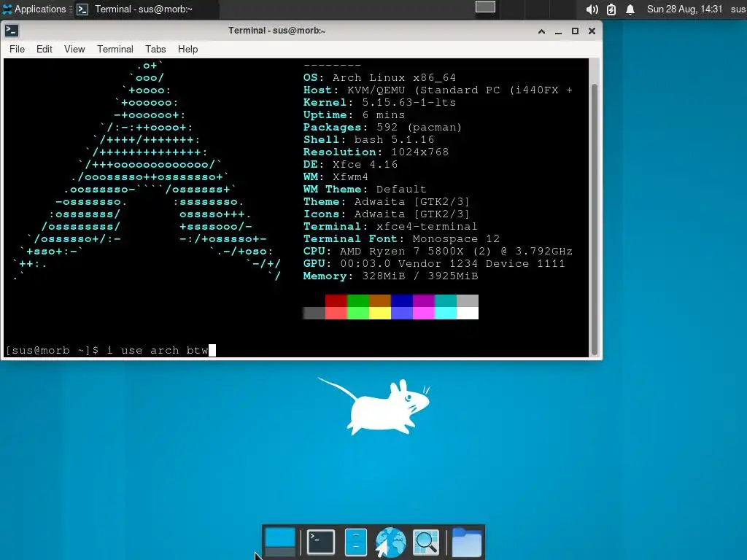Click the magenta color block in neofetch output
Viewport: 747px width, 560px height.
pyautogui.click(x=424, y=300)
